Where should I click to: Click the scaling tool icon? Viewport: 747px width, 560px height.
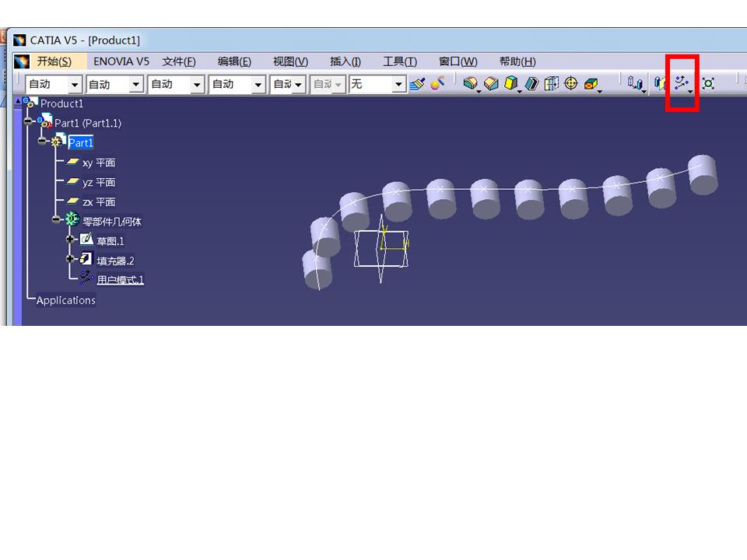[708, 83]
